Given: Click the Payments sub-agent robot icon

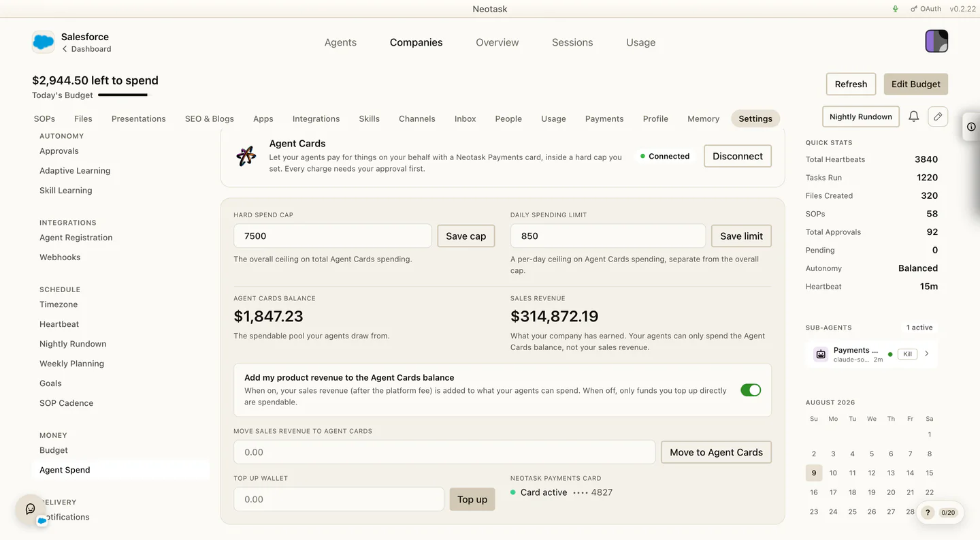Looking at the screenshot, I should point(821,354).
